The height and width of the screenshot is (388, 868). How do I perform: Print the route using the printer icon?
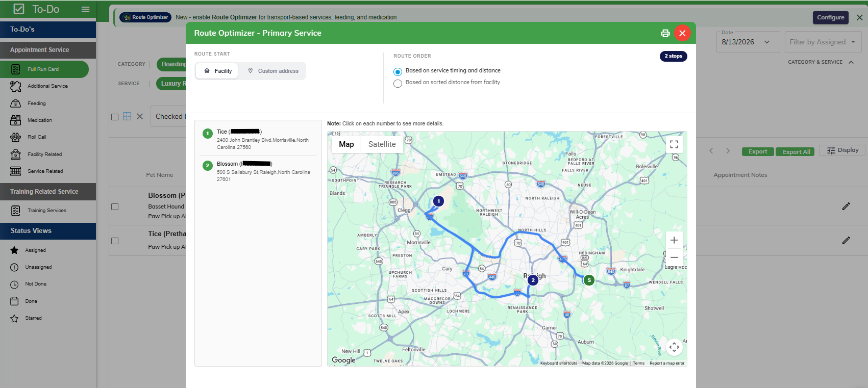click(665, 33)
